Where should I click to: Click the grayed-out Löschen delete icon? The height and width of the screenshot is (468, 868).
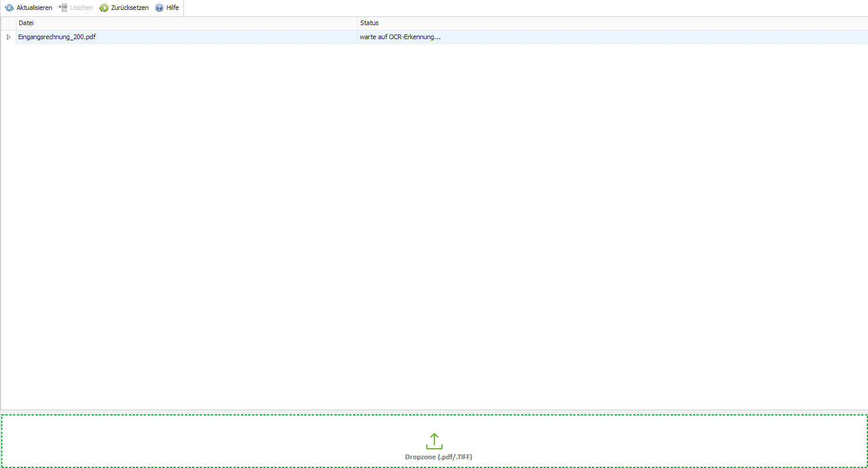(63, 8)
